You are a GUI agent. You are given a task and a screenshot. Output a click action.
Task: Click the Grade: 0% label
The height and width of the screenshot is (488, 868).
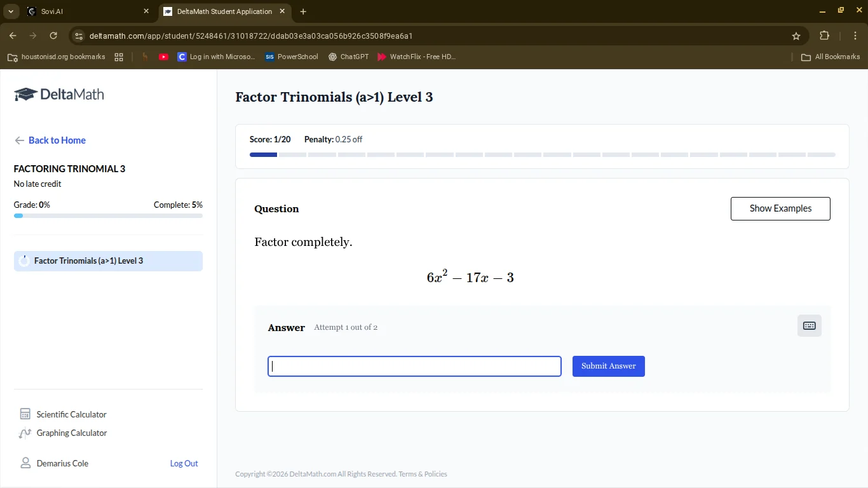click(32, 205)
